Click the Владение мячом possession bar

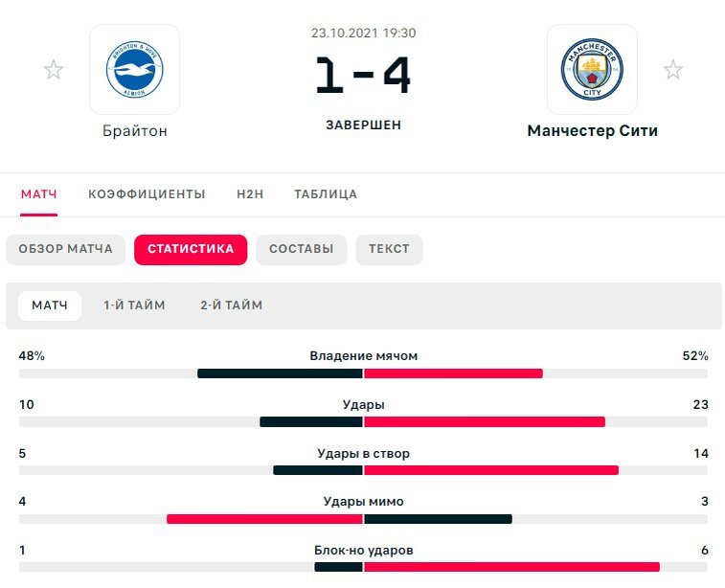tap(363, 373)
